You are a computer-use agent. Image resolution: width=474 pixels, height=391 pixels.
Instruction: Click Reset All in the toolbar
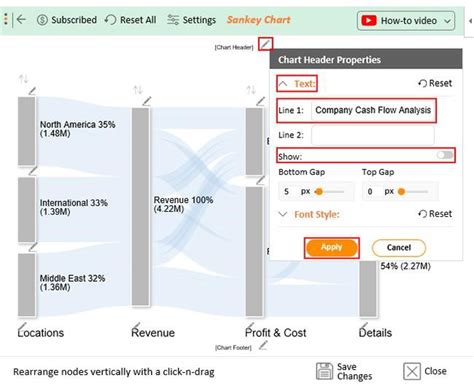coord(130,20)
